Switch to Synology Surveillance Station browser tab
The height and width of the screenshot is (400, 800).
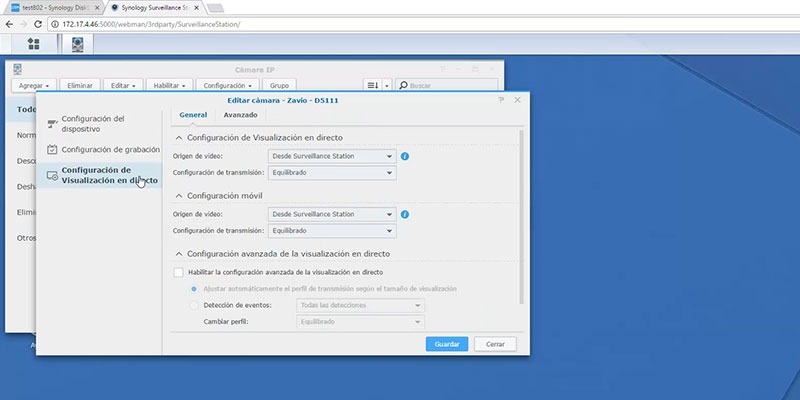pos(153,8)
